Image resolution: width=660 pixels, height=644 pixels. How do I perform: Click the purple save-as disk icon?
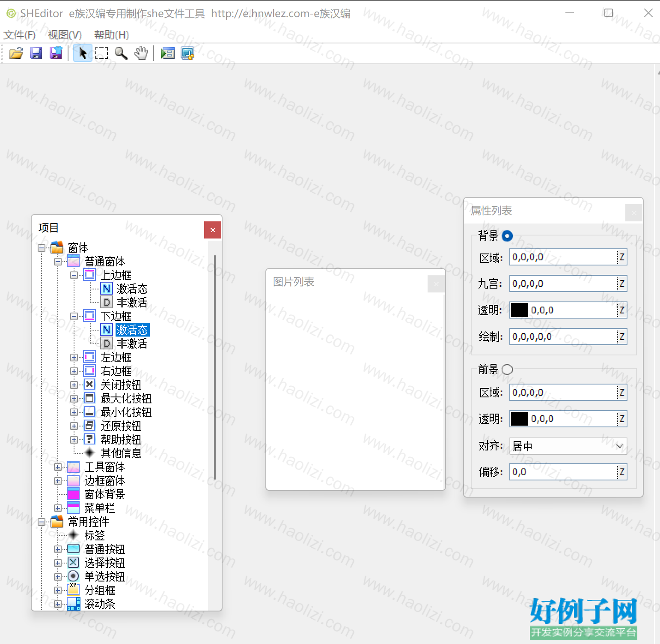56,53
